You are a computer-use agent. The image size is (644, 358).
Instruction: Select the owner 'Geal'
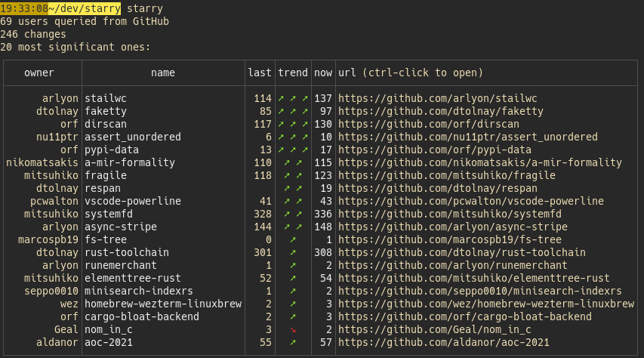point(66,329)
